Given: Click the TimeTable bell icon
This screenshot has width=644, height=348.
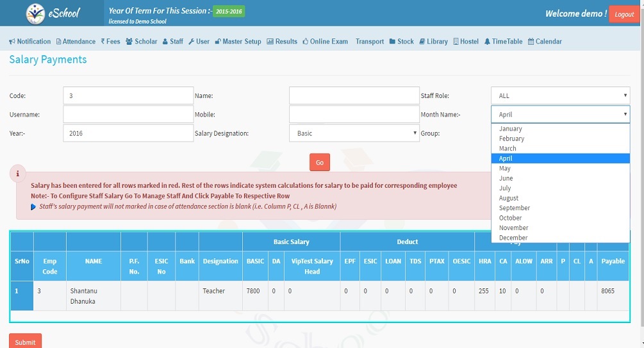Looking at the screenshot, I should [487, 42].
